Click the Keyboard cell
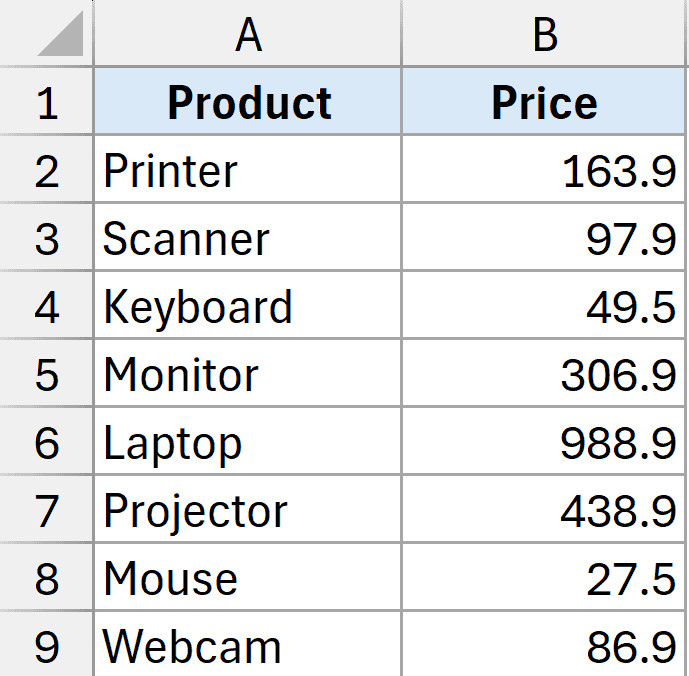This screenshot has width=689, height=676. click(x=248, y=307)
